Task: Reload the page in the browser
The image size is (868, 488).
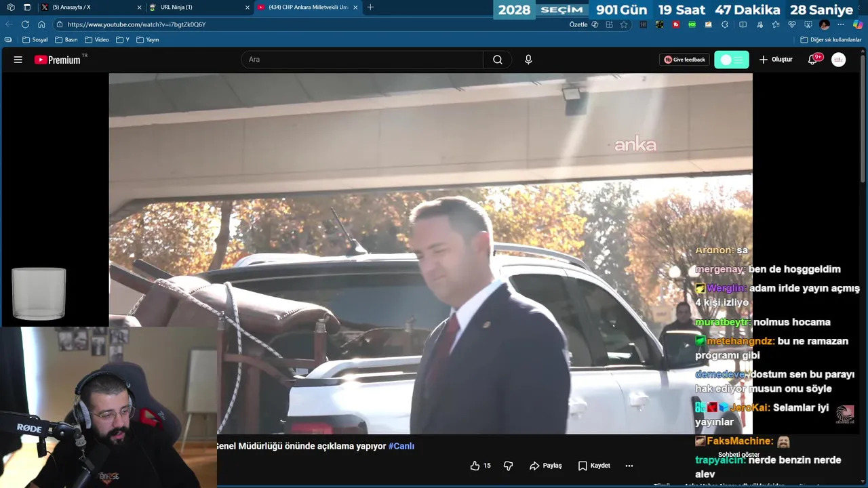Action: coord(25,24)
